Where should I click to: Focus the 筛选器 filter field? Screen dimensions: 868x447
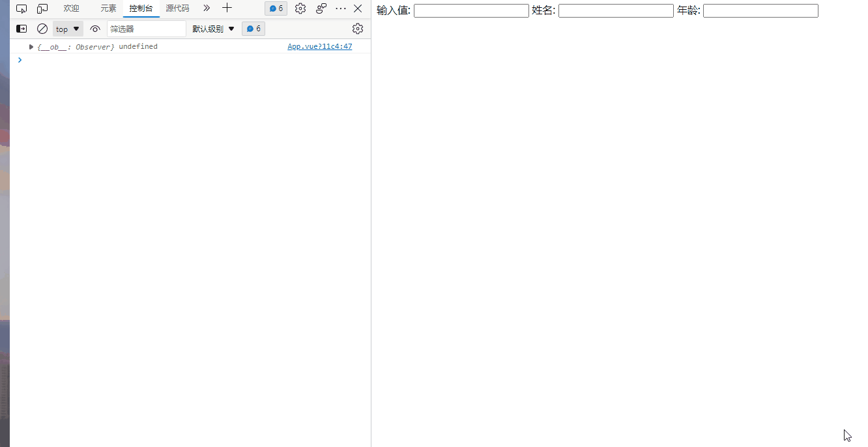coord(147,29)
